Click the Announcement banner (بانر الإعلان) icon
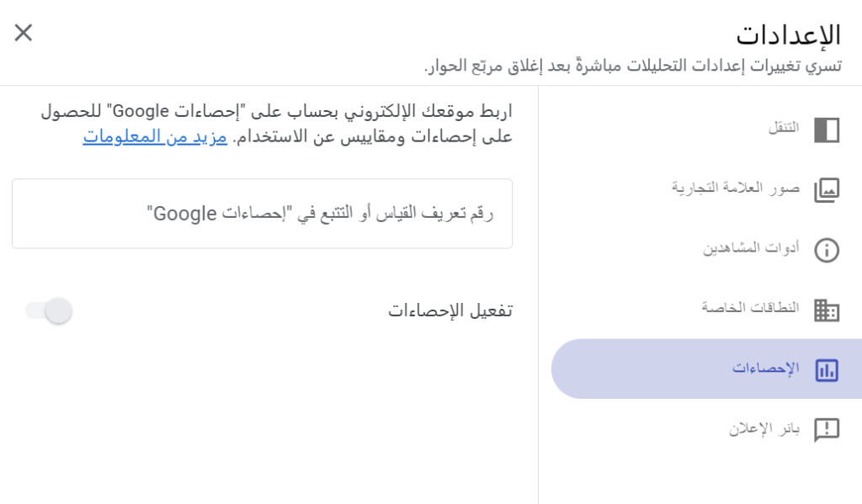 click(827, 429)
